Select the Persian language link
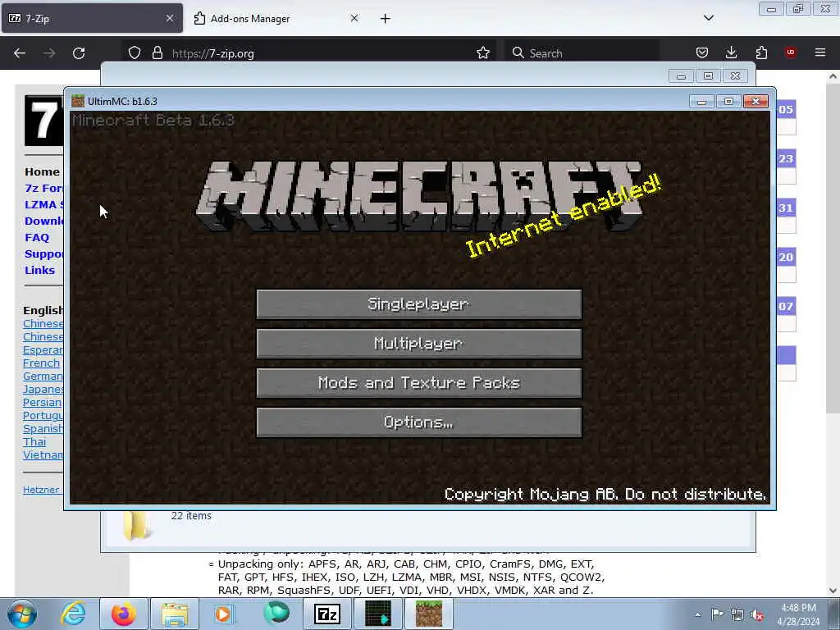 tap(43, 402)
